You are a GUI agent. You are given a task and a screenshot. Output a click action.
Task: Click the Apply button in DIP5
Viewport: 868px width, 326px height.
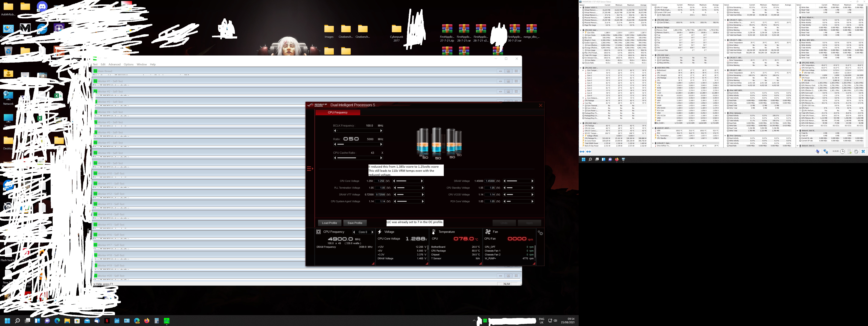click(x=529, y=223)
